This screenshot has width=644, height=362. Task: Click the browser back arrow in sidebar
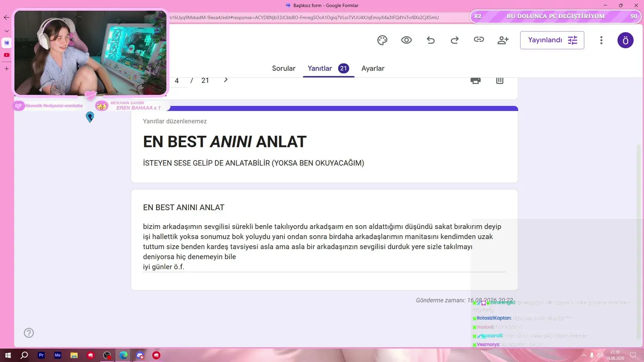point(7,18)
